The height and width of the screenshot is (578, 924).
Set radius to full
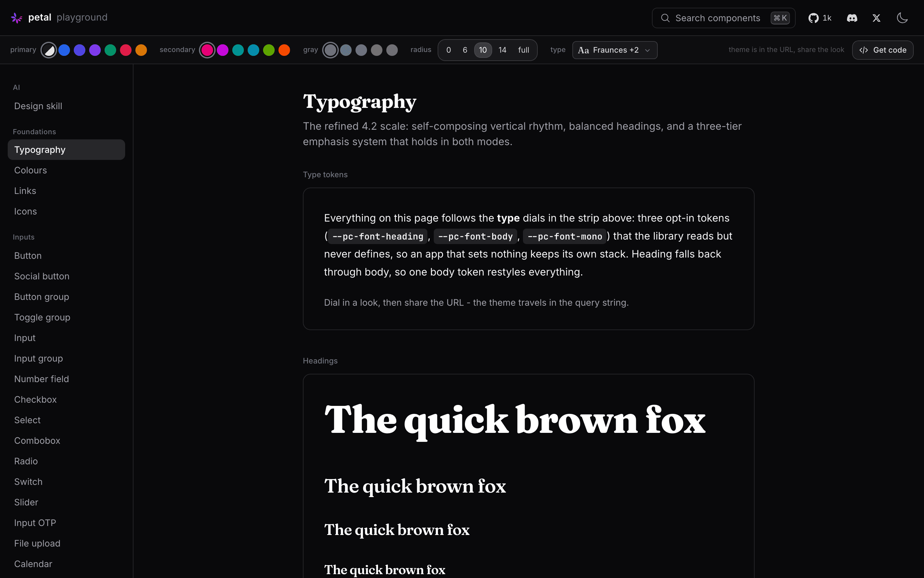(x=524, y=50)
